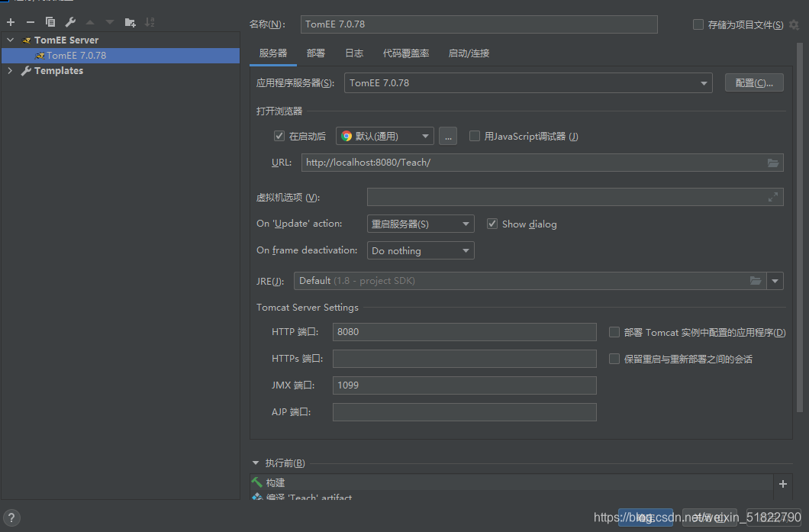Viewport: 809px width, 532px height.
Task: Click JMX 端口 field
Action: [x=464, y=385]
